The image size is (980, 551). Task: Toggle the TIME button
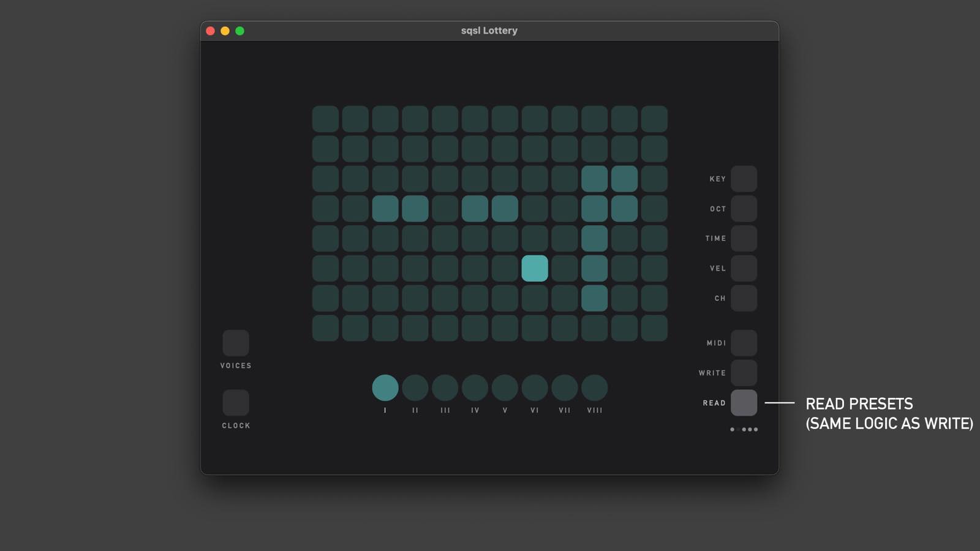(744, 238)
